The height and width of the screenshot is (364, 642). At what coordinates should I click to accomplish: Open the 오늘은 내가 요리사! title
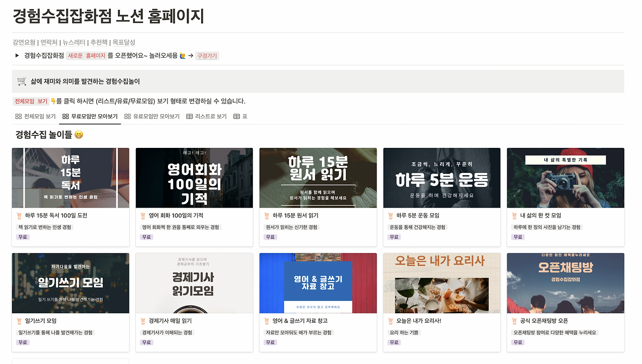[419, 321]
